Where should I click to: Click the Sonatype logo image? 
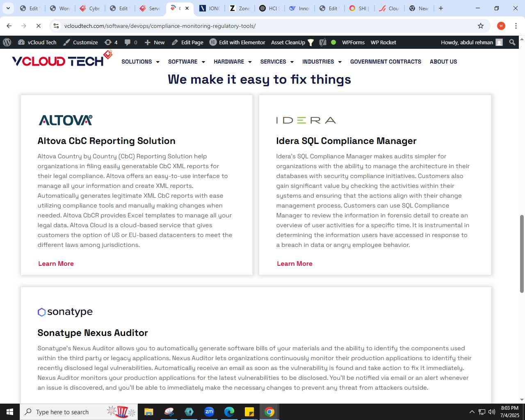point(65,312)
